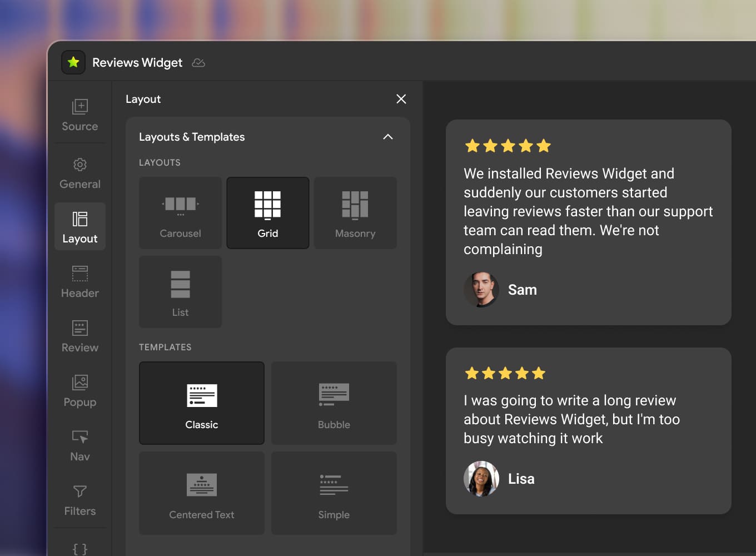Image resolution: width=756 pixels, height=556 pixels.
Task: Select the Simple template
Action: [x=334, y=493]
